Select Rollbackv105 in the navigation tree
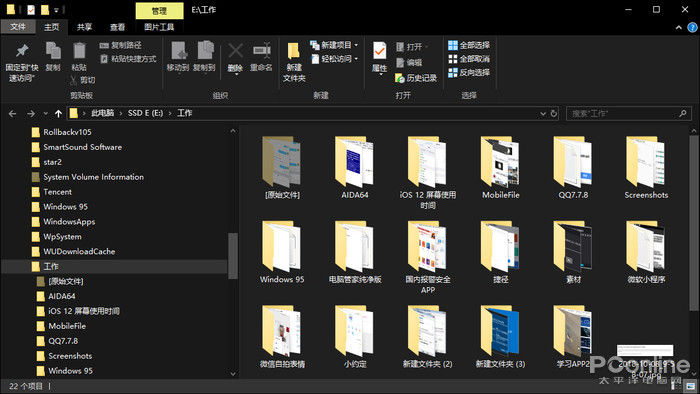Viewport: 700px width, 394px height. pos(67,132)
